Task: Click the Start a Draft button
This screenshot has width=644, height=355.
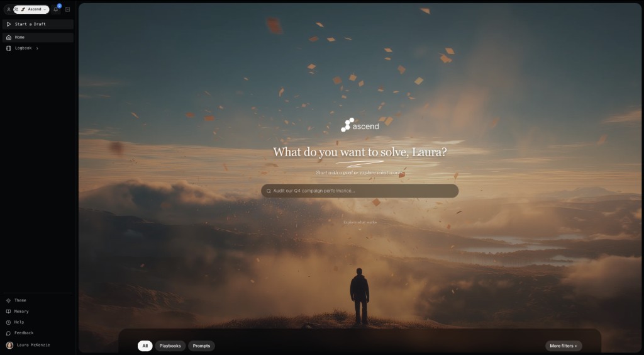Action: point(38,25)
